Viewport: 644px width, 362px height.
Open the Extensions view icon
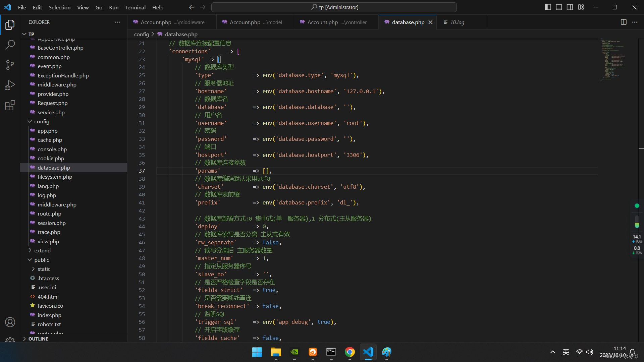[10, 105]
